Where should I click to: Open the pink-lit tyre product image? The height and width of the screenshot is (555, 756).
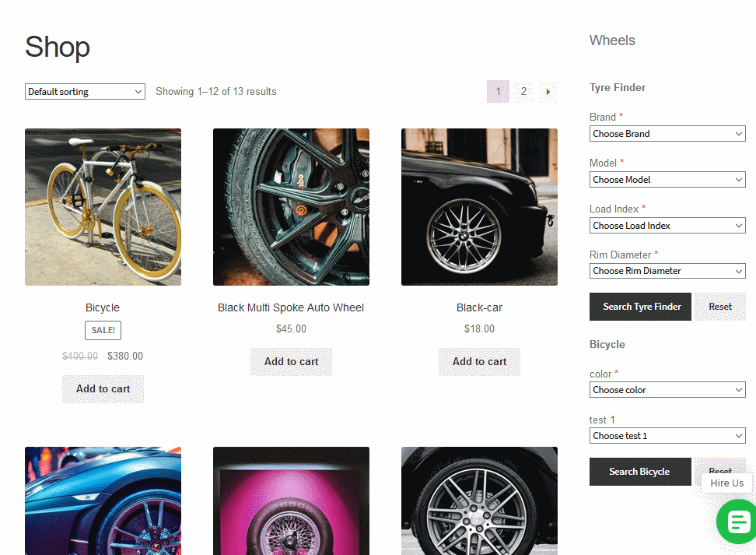coord(291,501)
